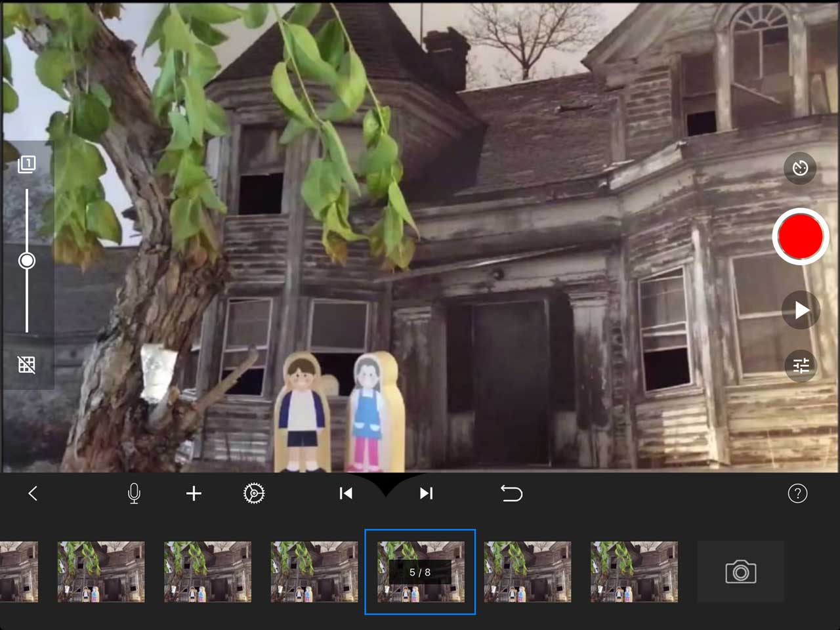Open the capture timer settings icon
Screen dimensions: 840x630
tap(800, 168)
